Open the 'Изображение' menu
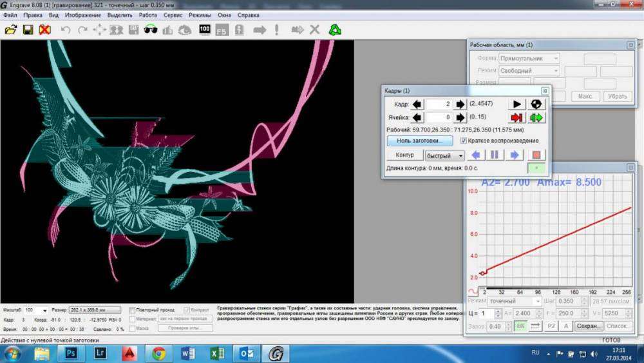 [82, 14]
